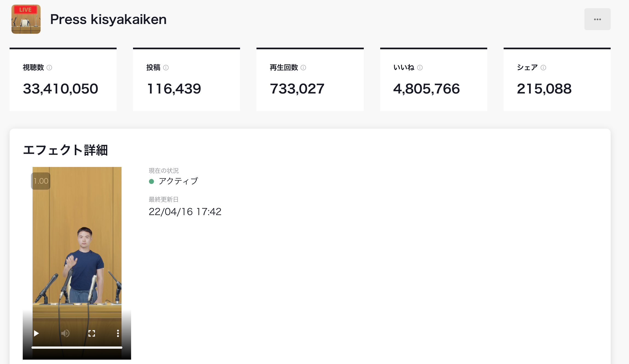Viewport: 629px width, 364px height.
Task: Click info icon next to 投稿
Action: [x=166, y=68]
